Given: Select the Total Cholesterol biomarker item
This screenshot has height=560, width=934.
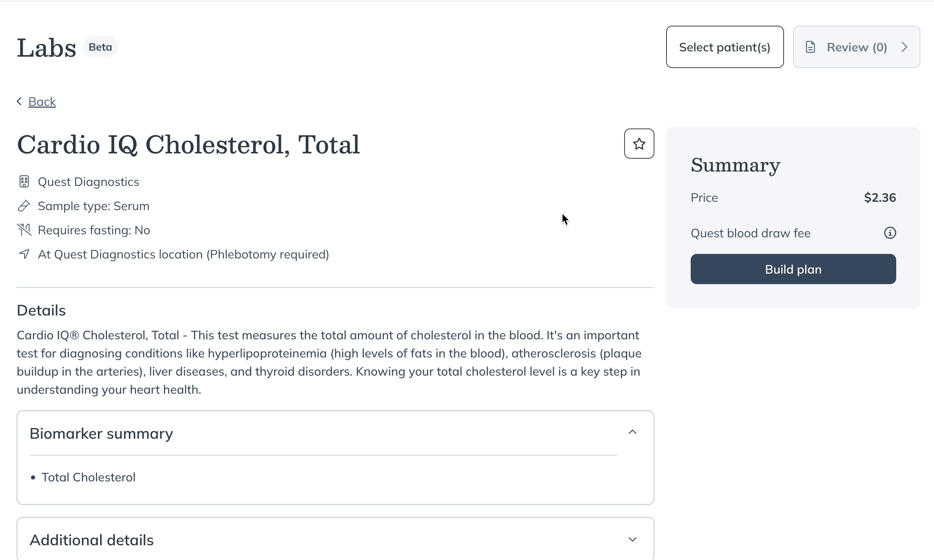Looking at the screenshot, I should [88, 477].
